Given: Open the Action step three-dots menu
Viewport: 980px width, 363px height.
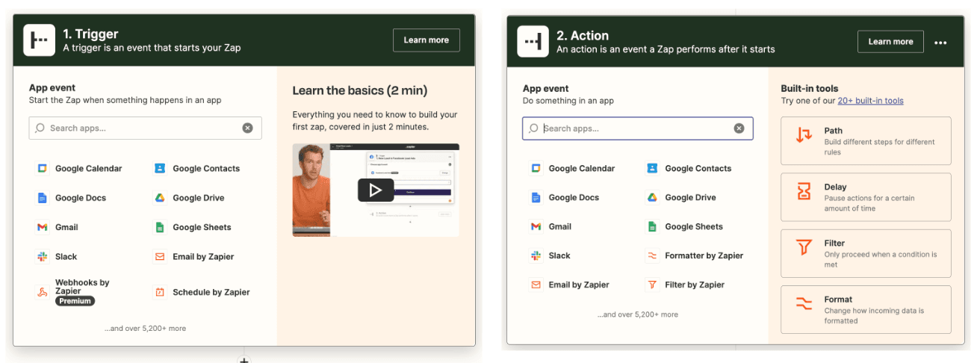Looking at the screenshot, I should click(x=940, y=43).
